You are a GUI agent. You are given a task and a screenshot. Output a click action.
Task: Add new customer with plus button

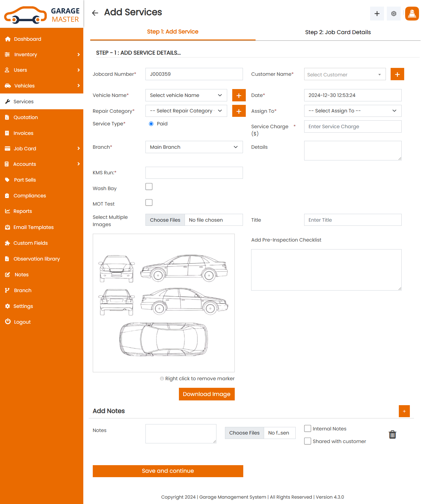click(x=397, y=74)
